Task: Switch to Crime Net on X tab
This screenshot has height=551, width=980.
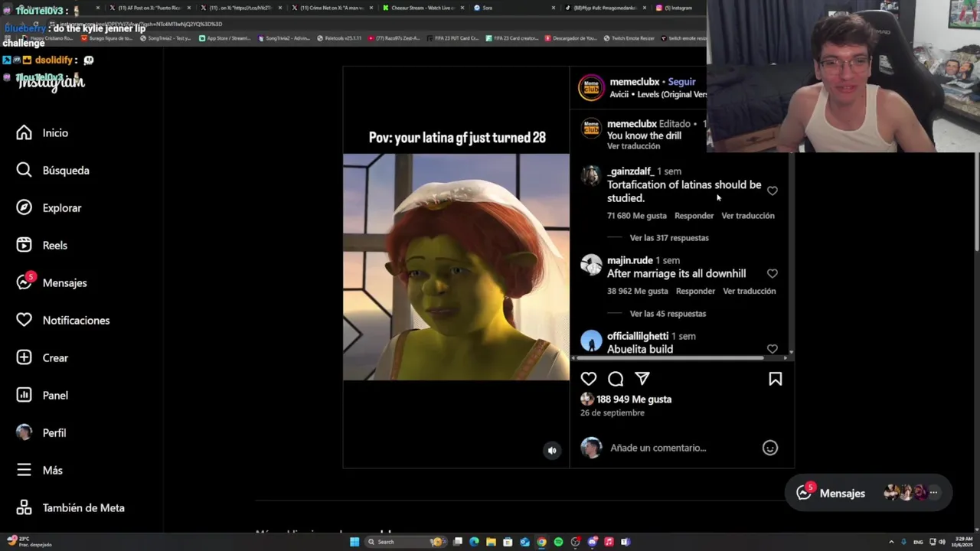Action: click(332, 8)
